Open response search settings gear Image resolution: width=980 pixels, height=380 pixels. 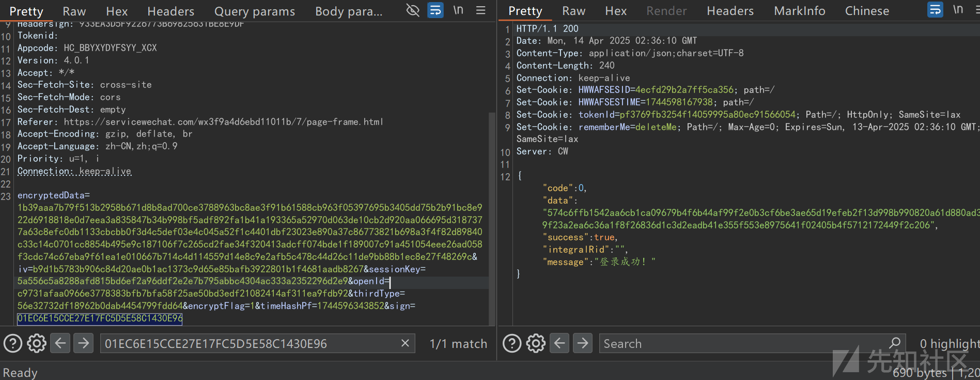[536, 343]
